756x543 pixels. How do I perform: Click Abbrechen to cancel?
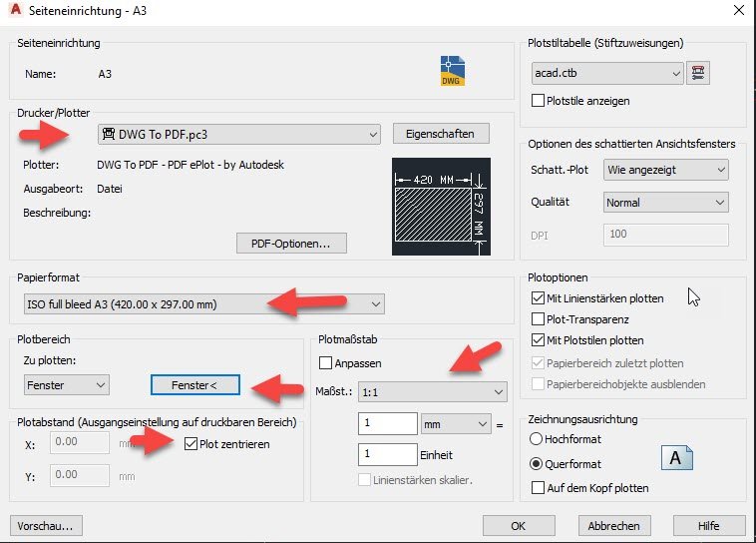point(614,526)
